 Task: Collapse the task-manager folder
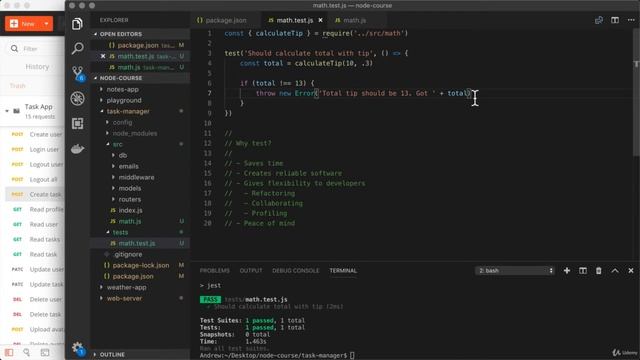(128, 111)
